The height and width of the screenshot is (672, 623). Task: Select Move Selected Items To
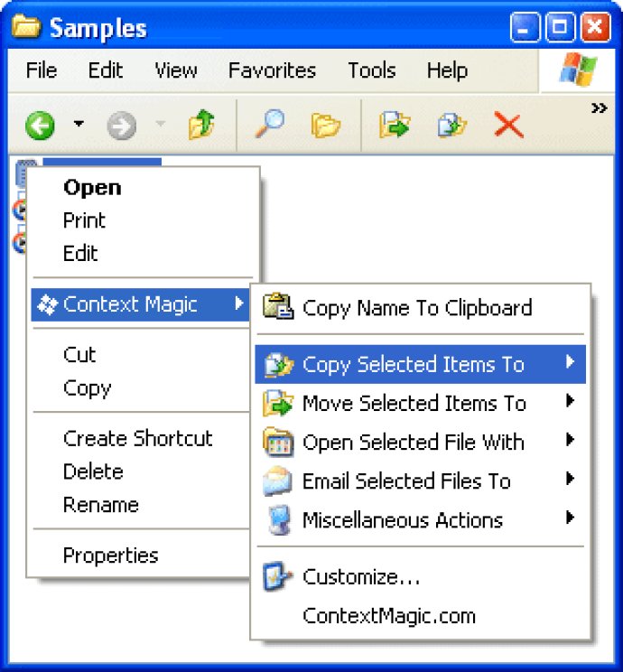[421, 403]
